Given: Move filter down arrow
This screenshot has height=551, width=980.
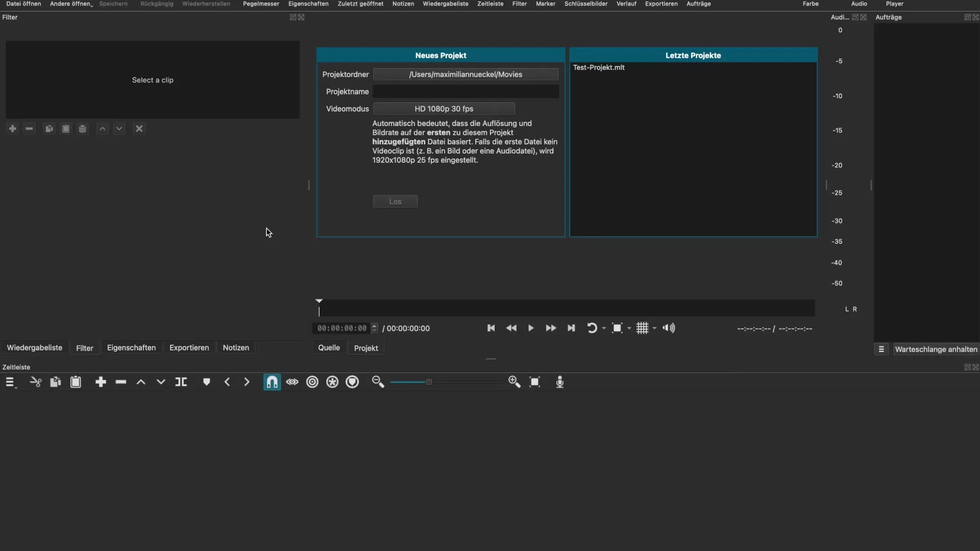Looking at the screenshot, I should [x=119, y=129].
